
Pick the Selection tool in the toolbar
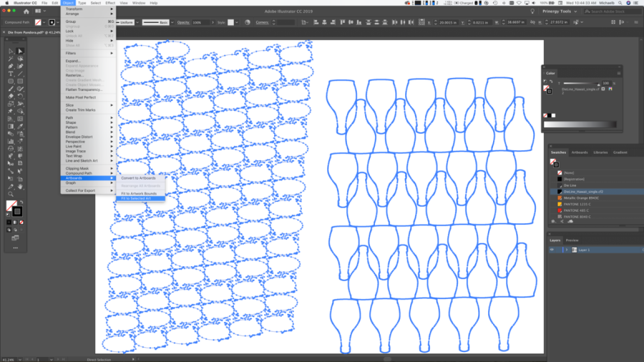pos(11,51)
